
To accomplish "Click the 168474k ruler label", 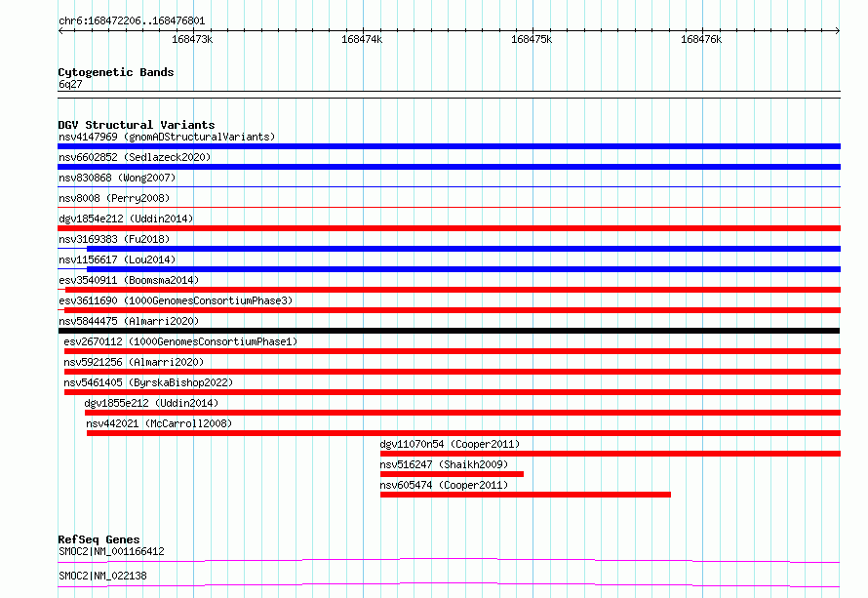I will click(x=362, y=39).
